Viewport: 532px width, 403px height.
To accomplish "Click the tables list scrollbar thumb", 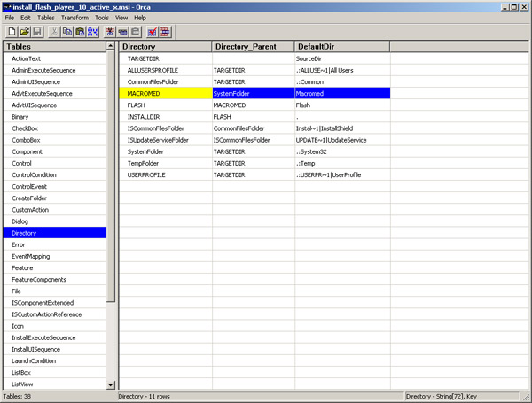I will [111, 176].
